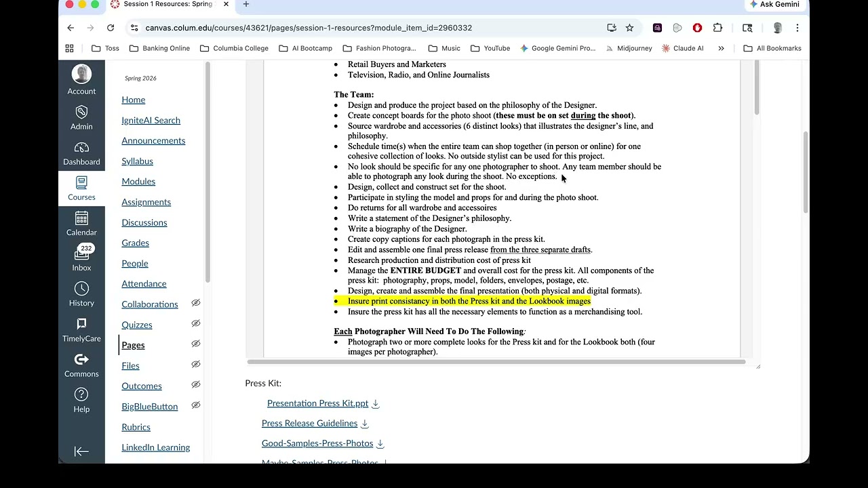The width and height of the screenshot is (868, 488).
Task: Bookmark this page with the star
Action: click(x=629, y=28)
